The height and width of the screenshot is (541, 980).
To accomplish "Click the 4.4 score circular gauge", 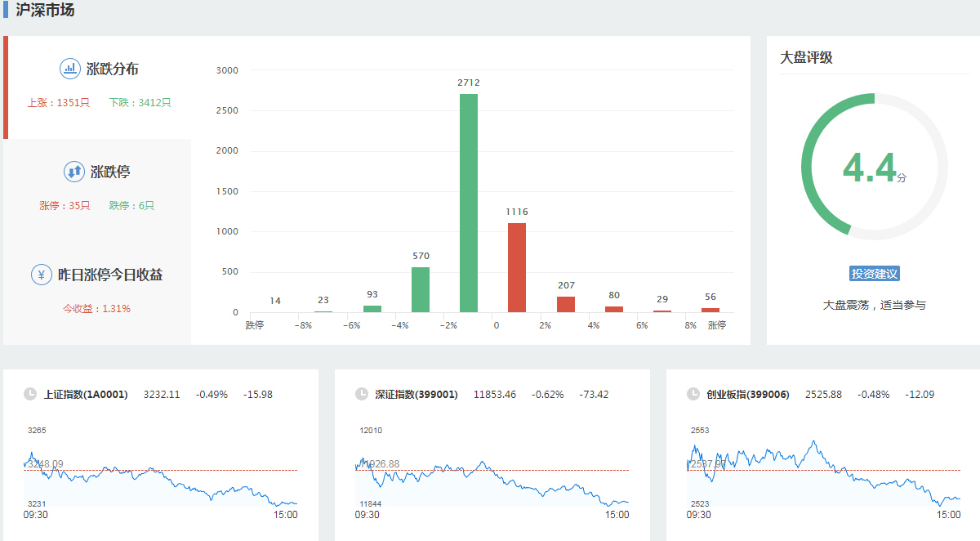I will pyautogui.click(x=874, y=167).
